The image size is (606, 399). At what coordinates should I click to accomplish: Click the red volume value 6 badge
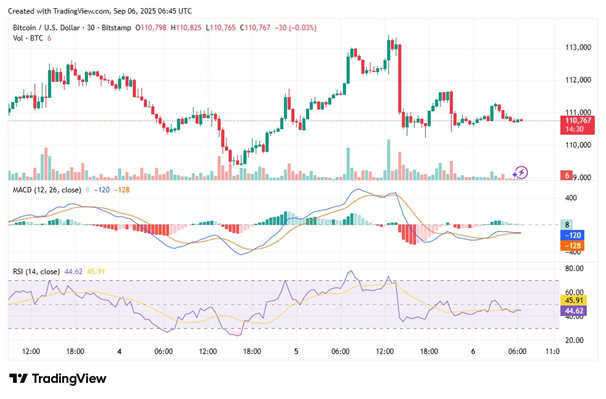coord(567,175)
